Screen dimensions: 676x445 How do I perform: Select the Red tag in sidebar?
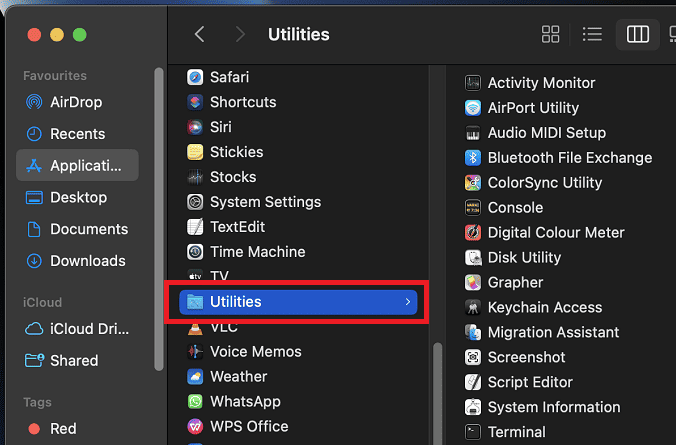(x=63, y=428)
